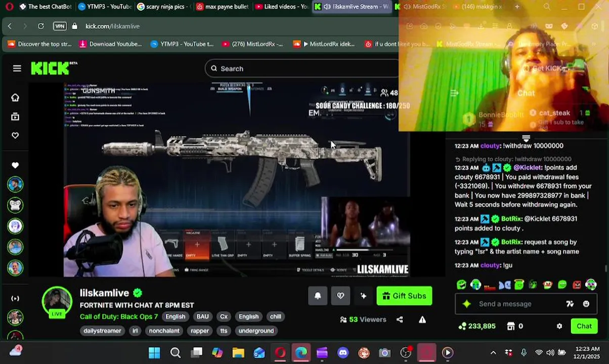Switch to the 'Liked videos' YouTube tab
Screen dimensions: 609x364
282,7
